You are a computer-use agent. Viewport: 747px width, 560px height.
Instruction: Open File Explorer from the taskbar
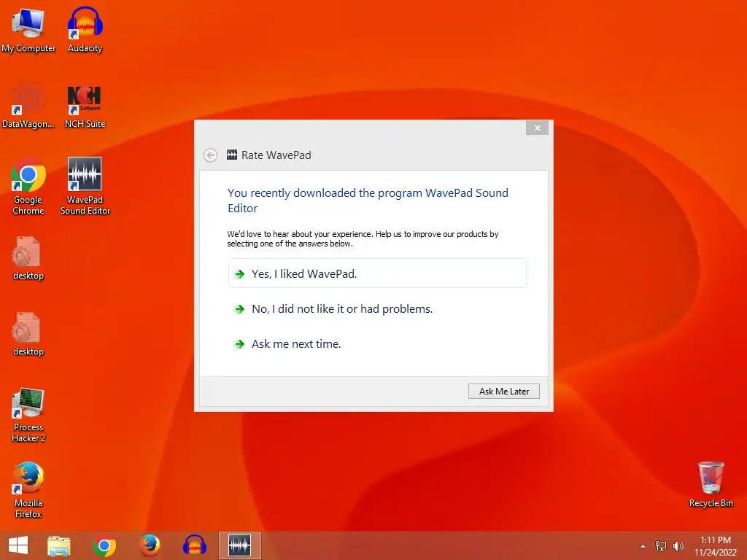(x=59, y=545)
